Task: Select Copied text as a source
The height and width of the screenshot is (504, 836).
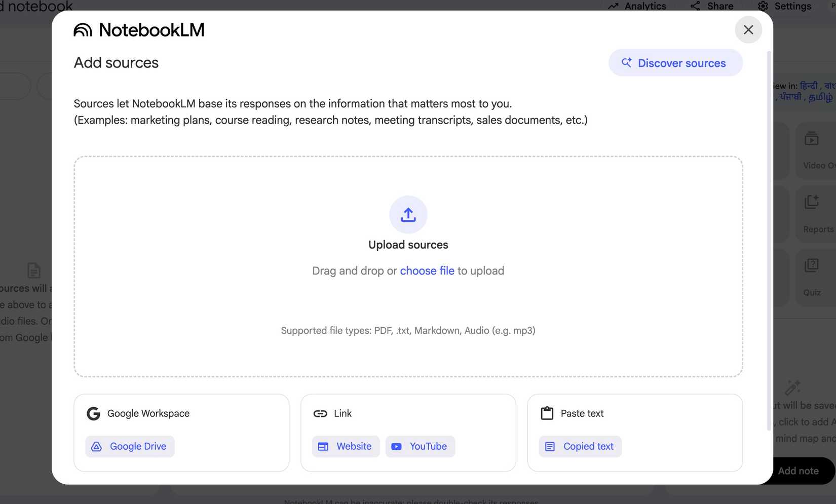Action: click(580, 446)
